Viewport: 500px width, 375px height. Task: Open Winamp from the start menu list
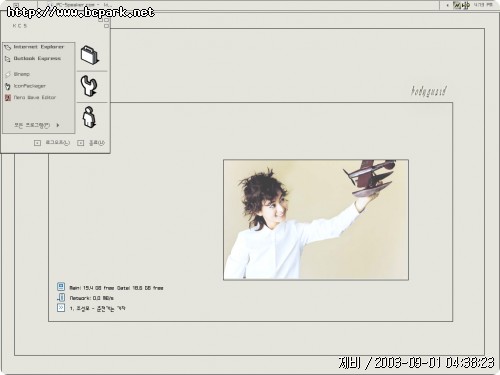click(22, 74)
